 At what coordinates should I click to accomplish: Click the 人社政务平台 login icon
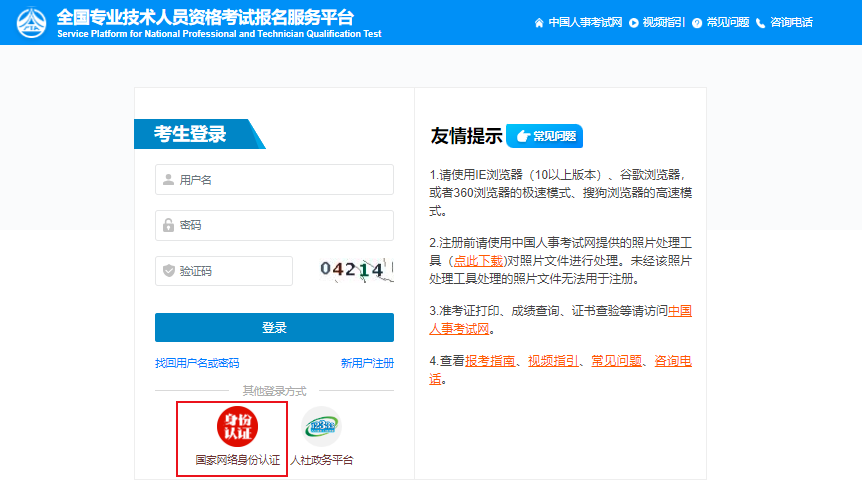point(321,426)
